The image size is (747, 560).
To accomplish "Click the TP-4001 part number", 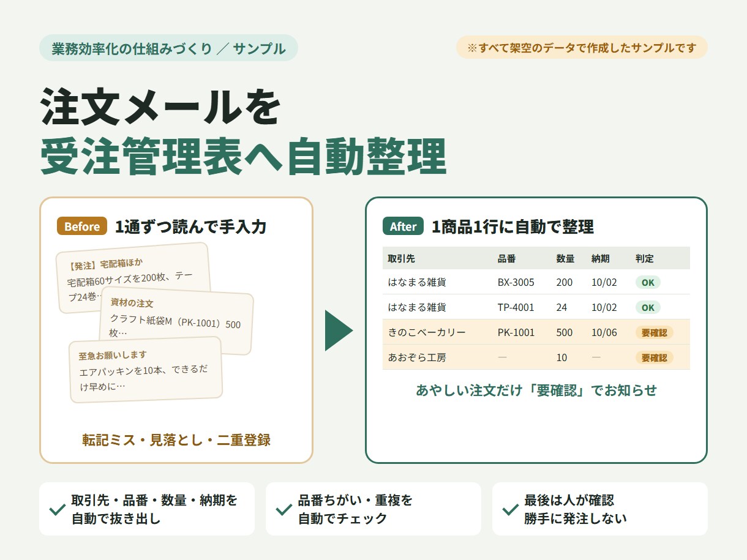I will (516, 307).
